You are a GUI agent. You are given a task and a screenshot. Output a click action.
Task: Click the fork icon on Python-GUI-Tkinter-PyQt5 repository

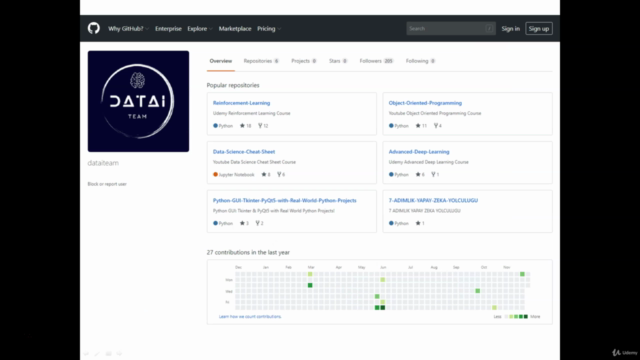point(258,223)
